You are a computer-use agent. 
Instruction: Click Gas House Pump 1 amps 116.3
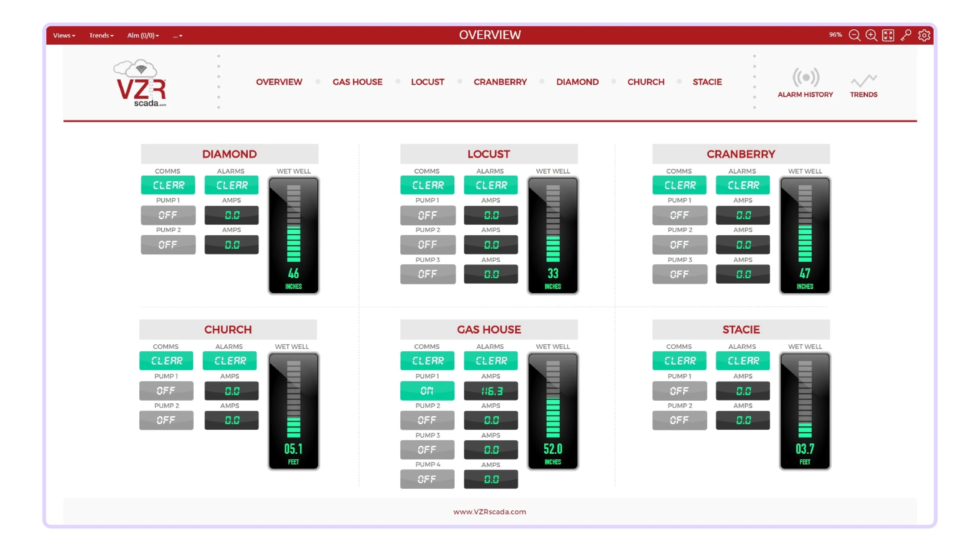click(491, 391)
